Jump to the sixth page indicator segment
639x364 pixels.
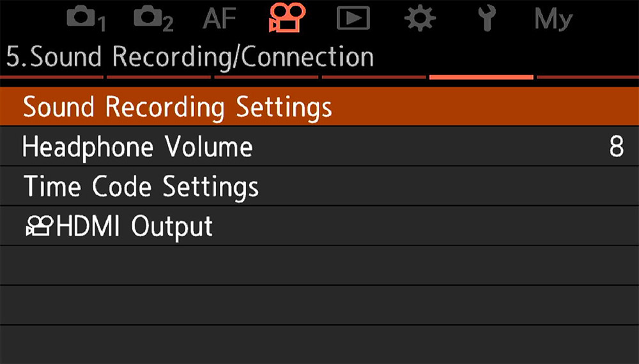pos(588,77)
